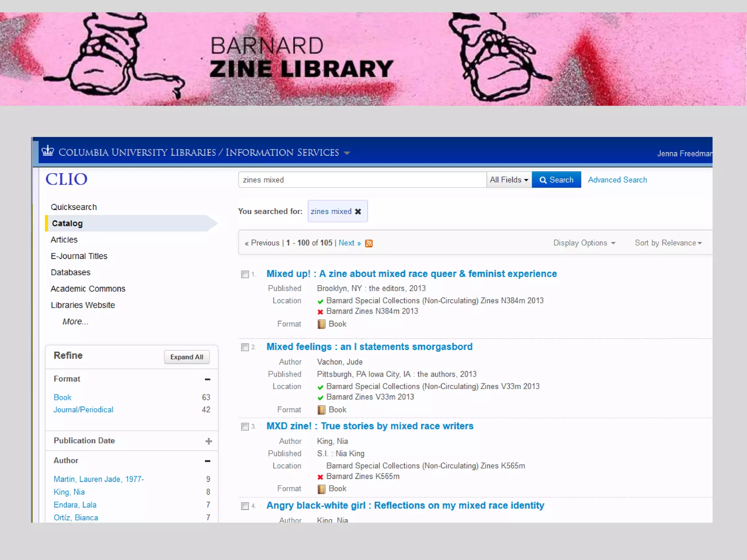The width and height of the screenshot is (747, 560).
Task: Click the RSS feed icon
Action: [x=369, y=243]
